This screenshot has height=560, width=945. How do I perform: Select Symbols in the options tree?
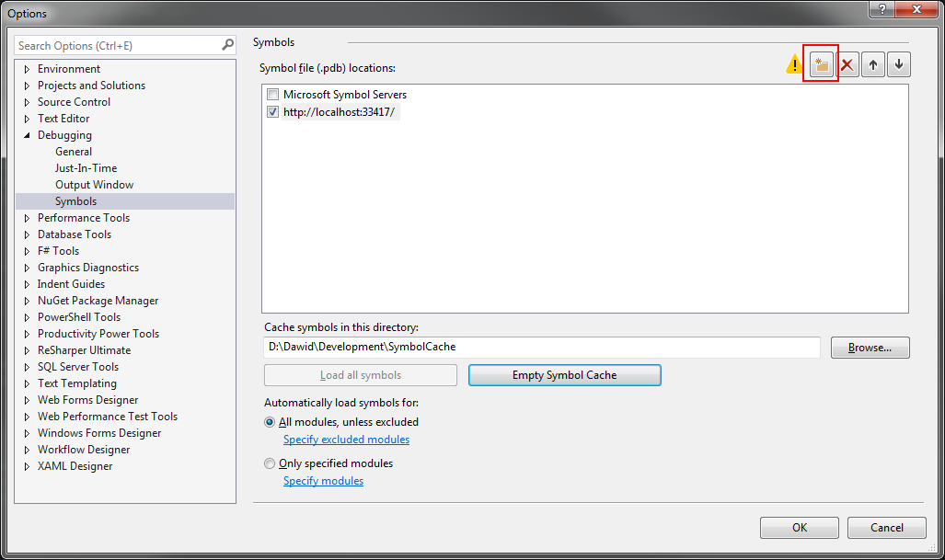click(125, 201)
